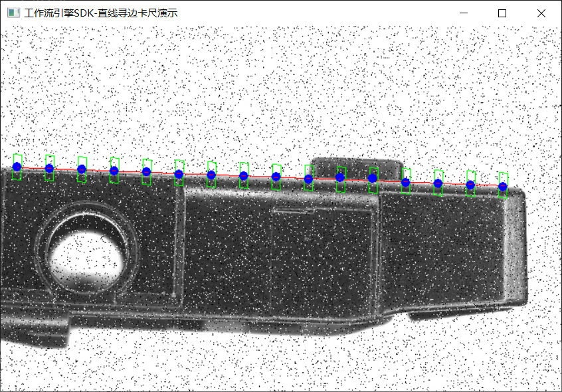Pick the fourth blue edge point from right

(405, 182)
